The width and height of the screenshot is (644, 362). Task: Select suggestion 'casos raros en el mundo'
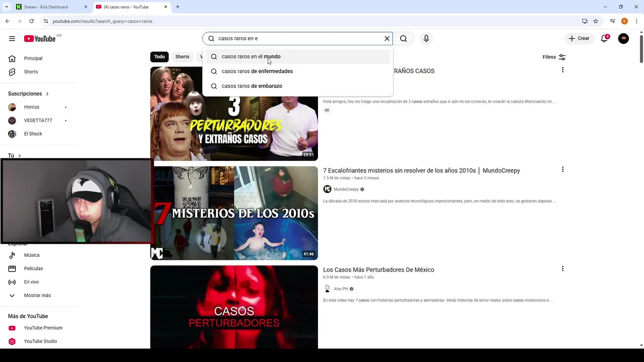click(x=297, y=56)
